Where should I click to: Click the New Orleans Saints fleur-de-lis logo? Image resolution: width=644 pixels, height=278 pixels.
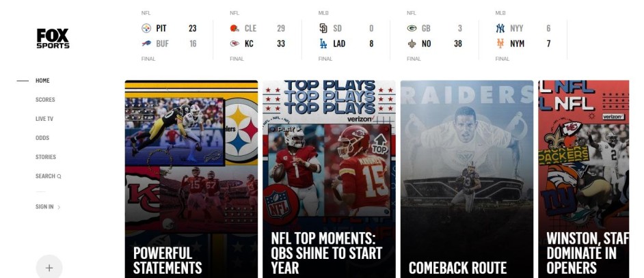[412, 44]
